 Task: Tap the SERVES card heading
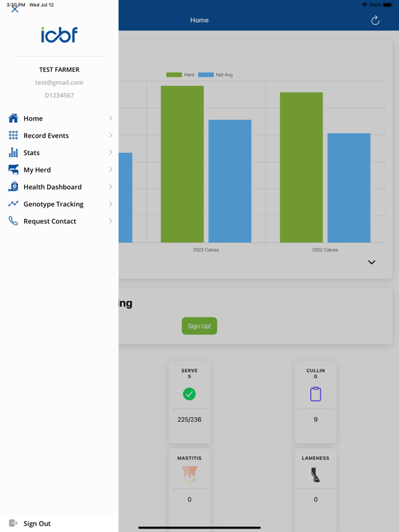189,373
